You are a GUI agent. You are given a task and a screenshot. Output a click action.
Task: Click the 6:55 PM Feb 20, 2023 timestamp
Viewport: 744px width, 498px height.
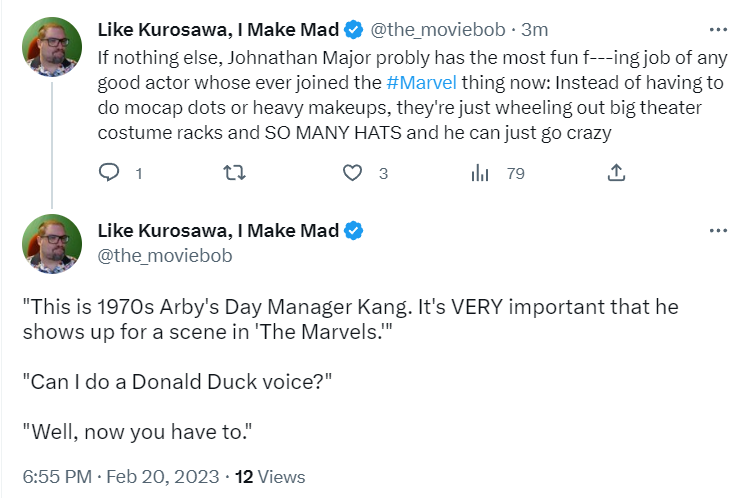coord(121,477)
